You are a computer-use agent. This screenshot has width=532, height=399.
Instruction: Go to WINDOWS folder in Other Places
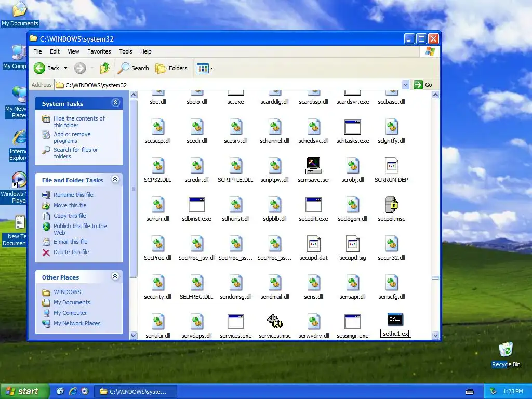click(67, 292)
